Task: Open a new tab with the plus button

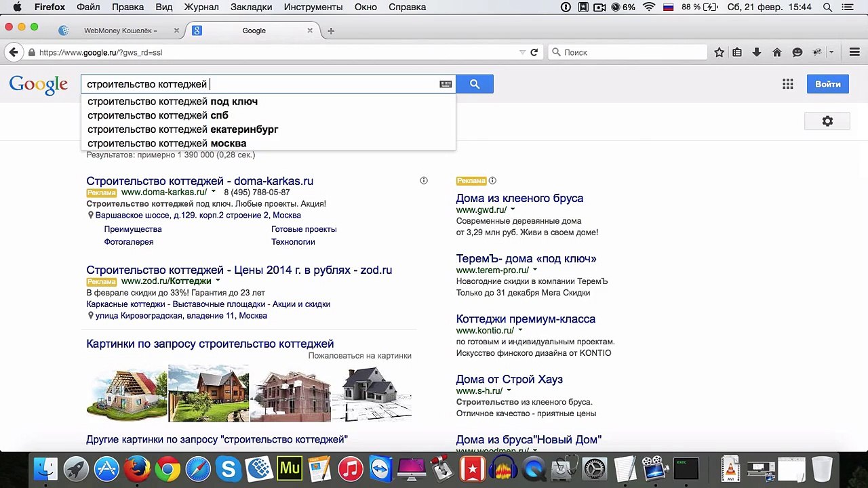Action: (x=331, y=30)
